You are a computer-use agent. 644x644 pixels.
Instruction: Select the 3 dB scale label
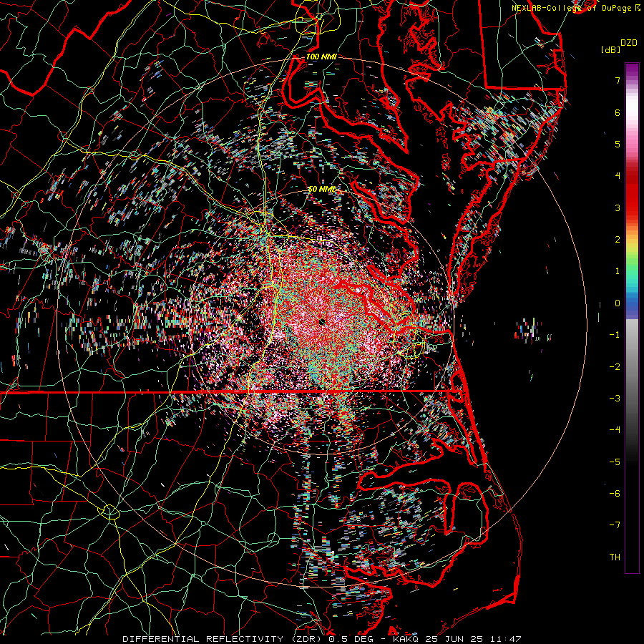618,208
